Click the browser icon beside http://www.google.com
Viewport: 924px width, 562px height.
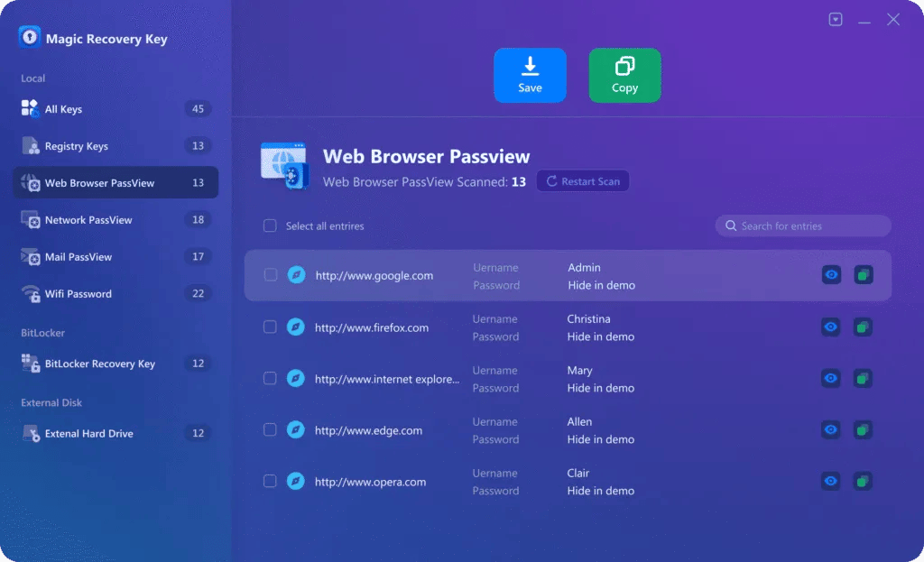pyautogui.click(x=296, y=275)
